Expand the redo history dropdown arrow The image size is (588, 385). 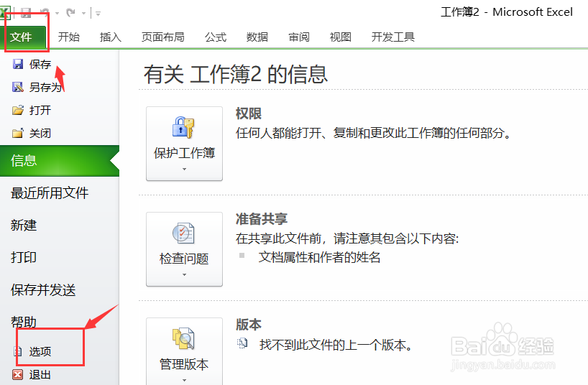click(83, 14)
